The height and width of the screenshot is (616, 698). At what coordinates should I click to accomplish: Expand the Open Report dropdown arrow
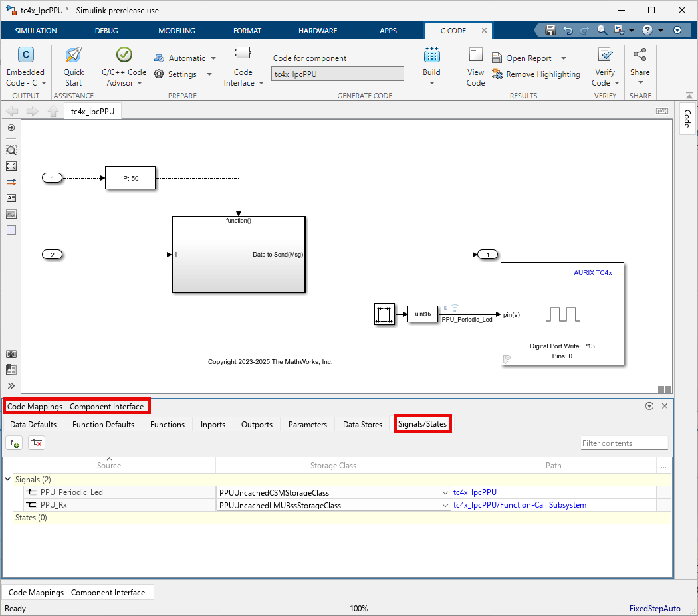(564, 58)
